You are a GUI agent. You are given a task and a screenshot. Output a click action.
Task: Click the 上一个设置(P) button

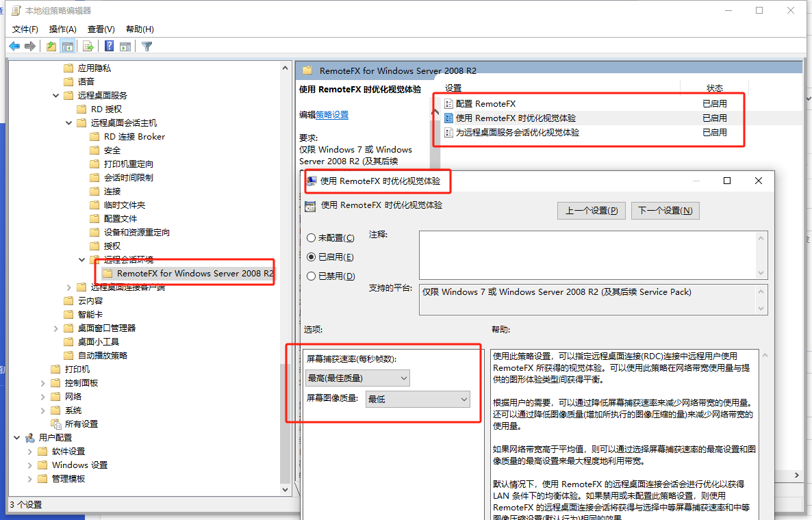pyautogui.click(x=592, y=211)
